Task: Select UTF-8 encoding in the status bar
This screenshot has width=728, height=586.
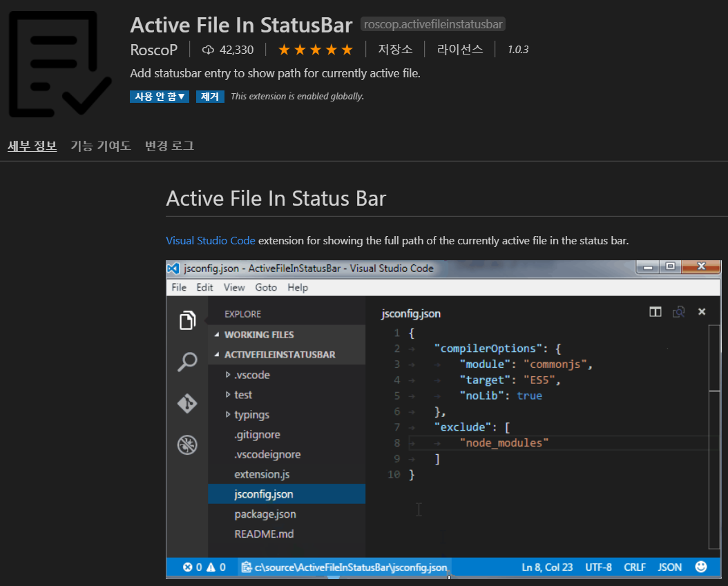Action: click(598, 567)
